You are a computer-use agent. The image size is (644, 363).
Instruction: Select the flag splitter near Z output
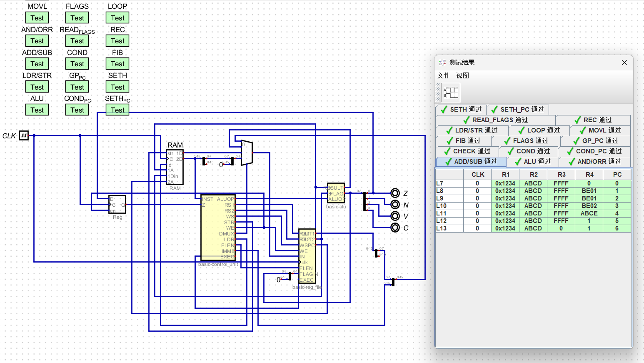(365, 201)
